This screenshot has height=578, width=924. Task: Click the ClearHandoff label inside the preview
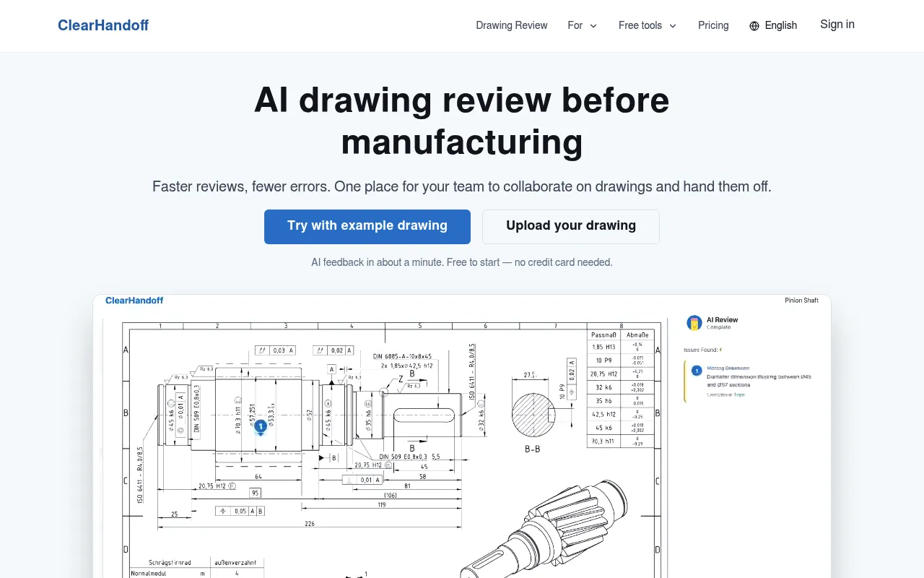click(134, 301)
